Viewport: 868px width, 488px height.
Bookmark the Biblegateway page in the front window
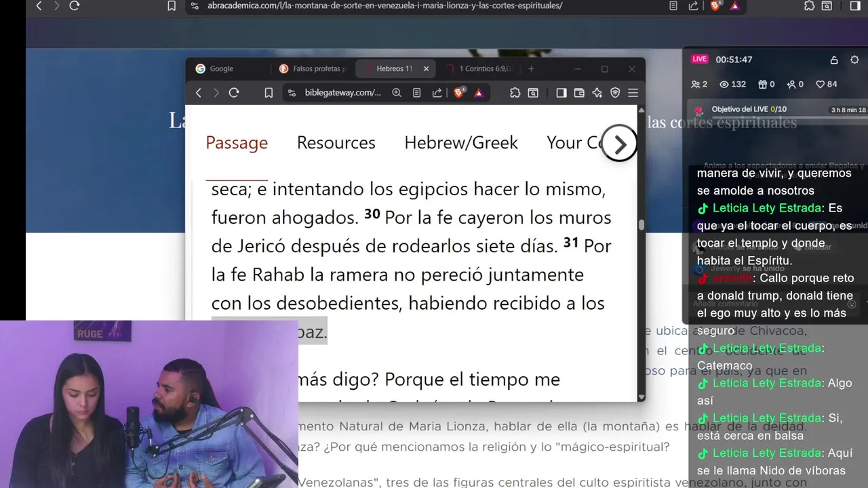[269, 93]
